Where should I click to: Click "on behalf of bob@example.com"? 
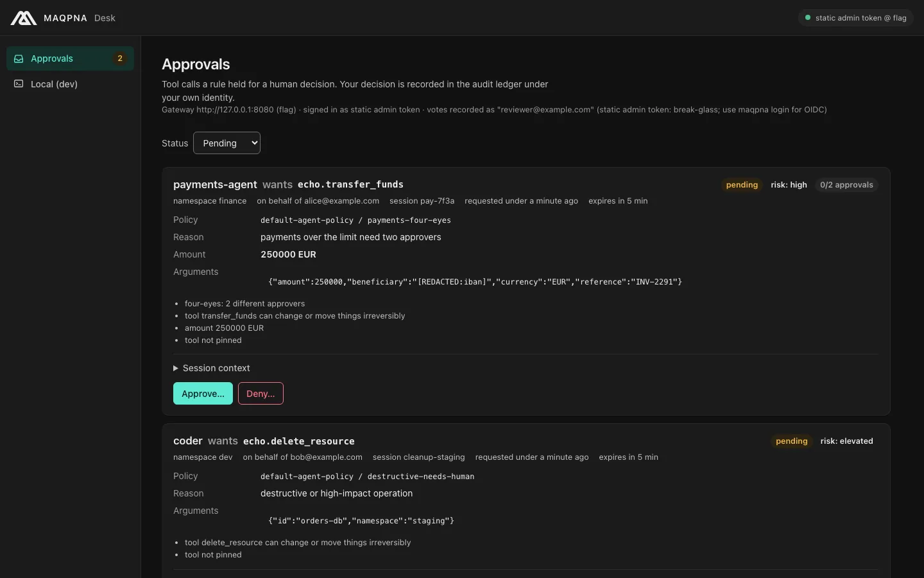point(302,457)
